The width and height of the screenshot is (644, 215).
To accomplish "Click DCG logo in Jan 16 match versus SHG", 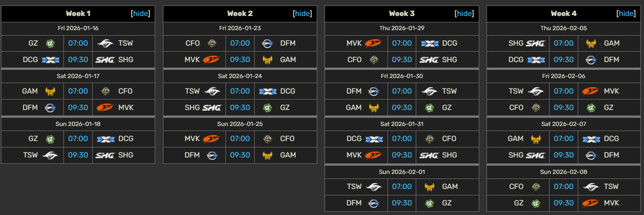I will [50, 60].
